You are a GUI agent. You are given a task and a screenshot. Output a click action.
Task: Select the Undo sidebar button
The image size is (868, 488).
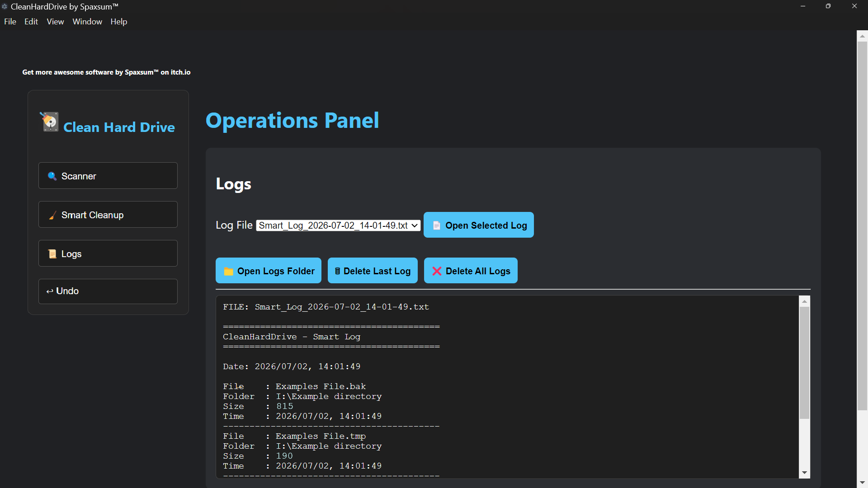click(108, 291)
